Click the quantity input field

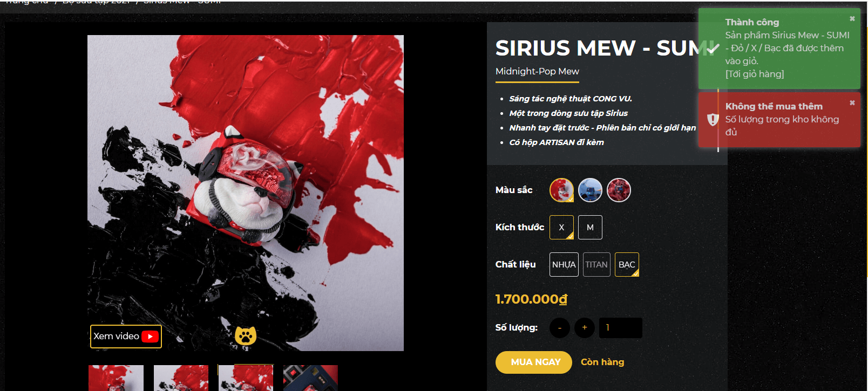[x=621, y=328]
